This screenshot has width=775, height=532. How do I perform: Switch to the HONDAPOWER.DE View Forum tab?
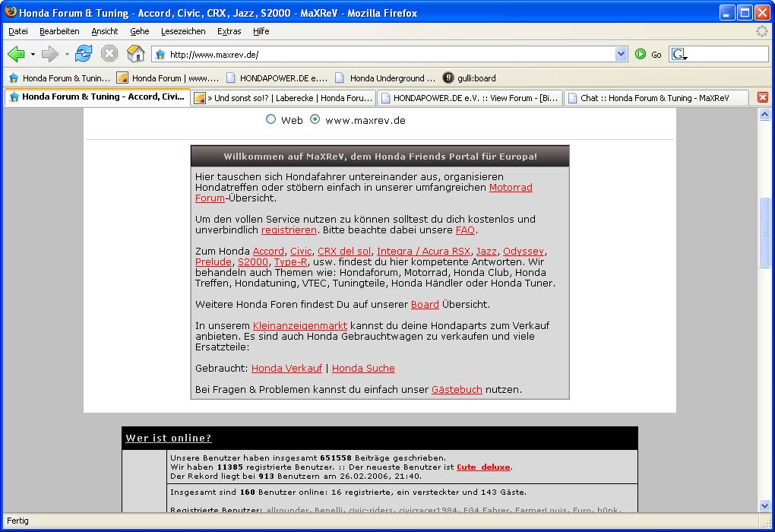(470, 97)
